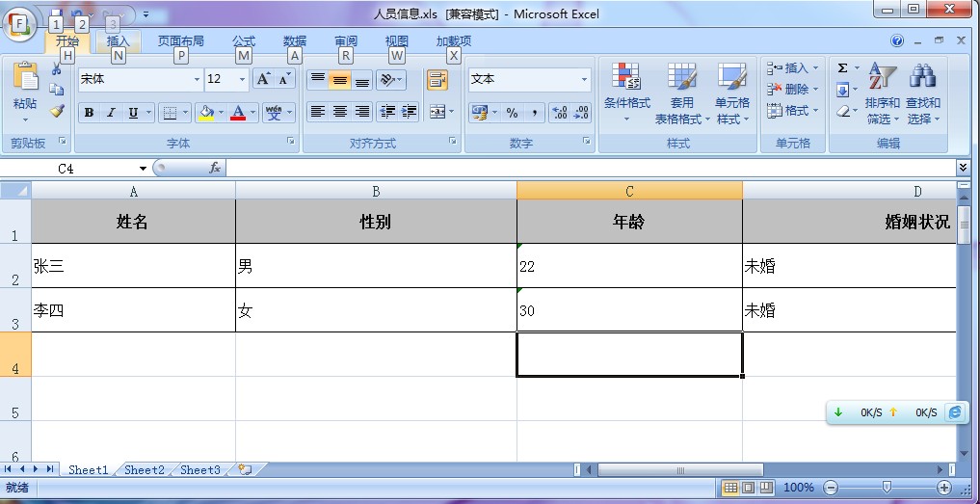Expand the Name Box C4 dropdown
The image size is (980, 504).
[x=144, y=169]
